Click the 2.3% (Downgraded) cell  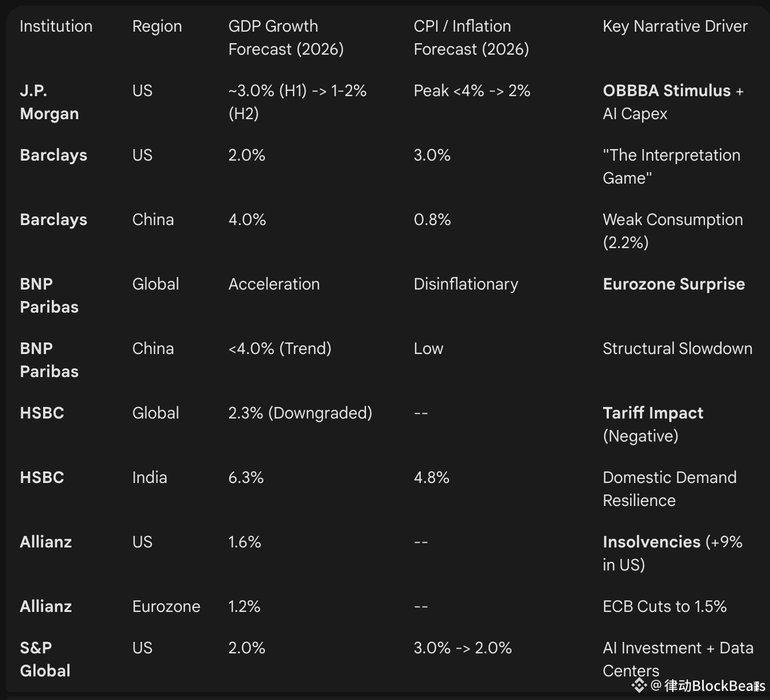click(300, 413)
